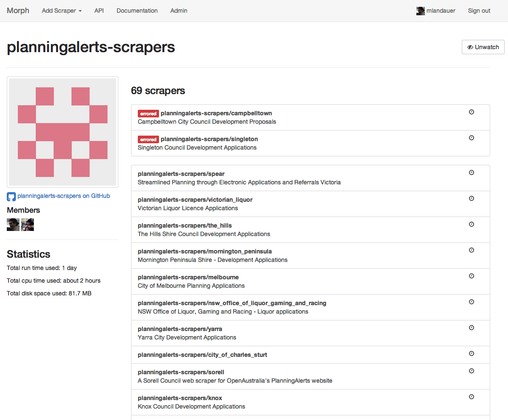Click the clock icon in the melbourne row
The width and height of the screenshot is (508, 420).
tap(472, 276)
